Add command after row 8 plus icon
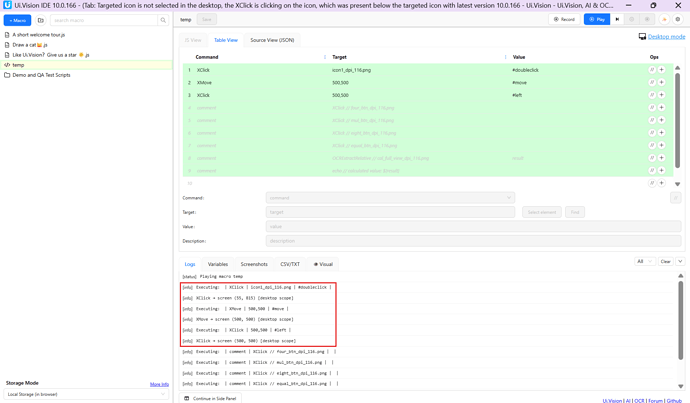Image resolution: width=690 pixels, height=403 pixels. (661, 158)
